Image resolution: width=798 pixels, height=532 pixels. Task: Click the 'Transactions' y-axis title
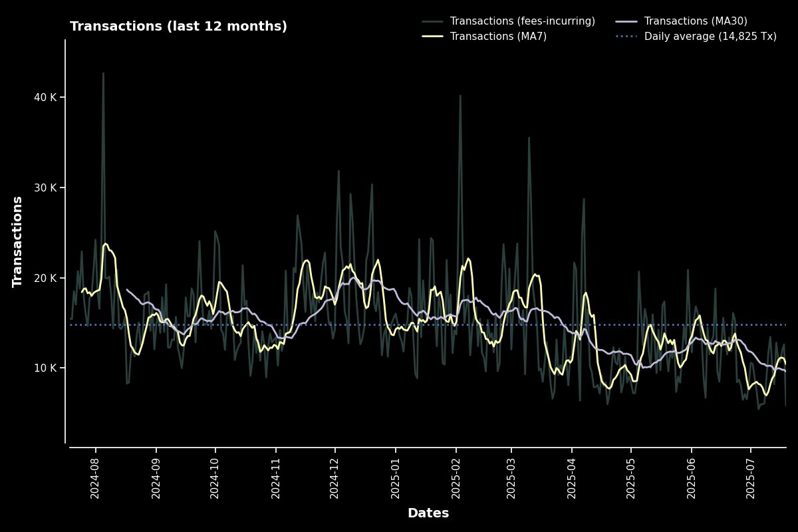[x=18, y=241]
